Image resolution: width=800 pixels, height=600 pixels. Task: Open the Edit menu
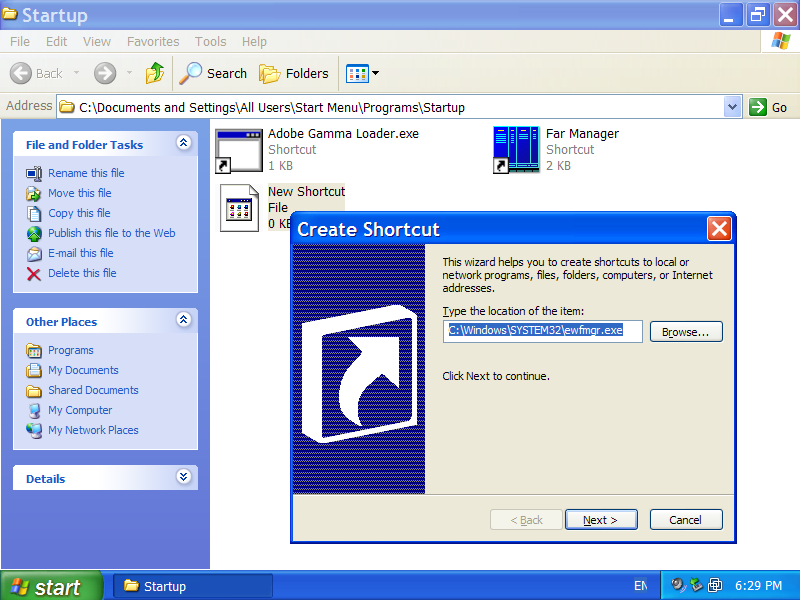coord(56,41)
